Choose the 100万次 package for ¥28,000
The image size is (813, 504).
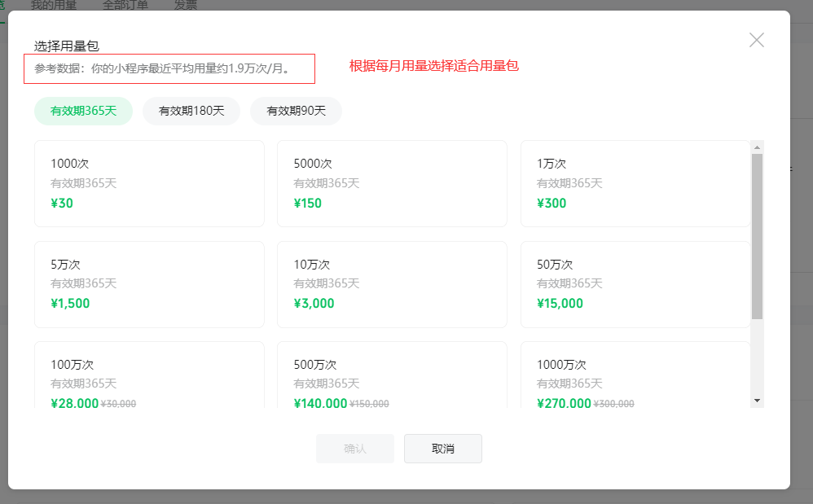[149, 376]
